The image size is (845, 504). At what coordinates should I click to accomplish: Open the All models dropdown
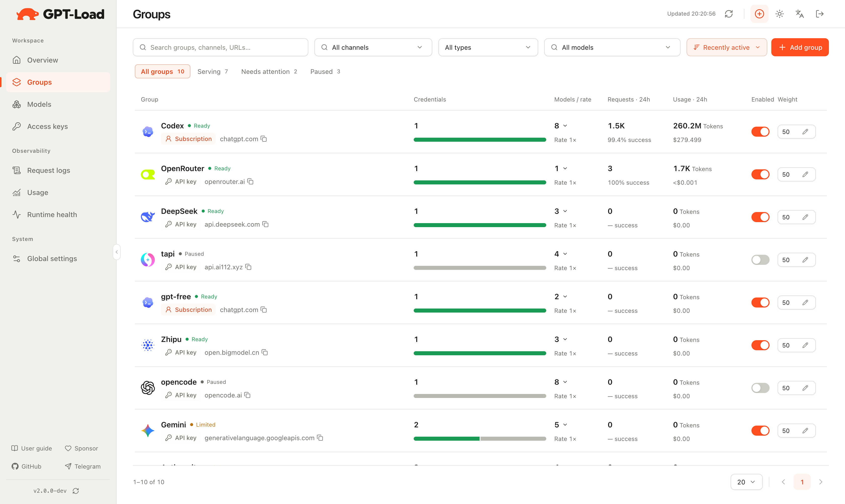[612, 47]
